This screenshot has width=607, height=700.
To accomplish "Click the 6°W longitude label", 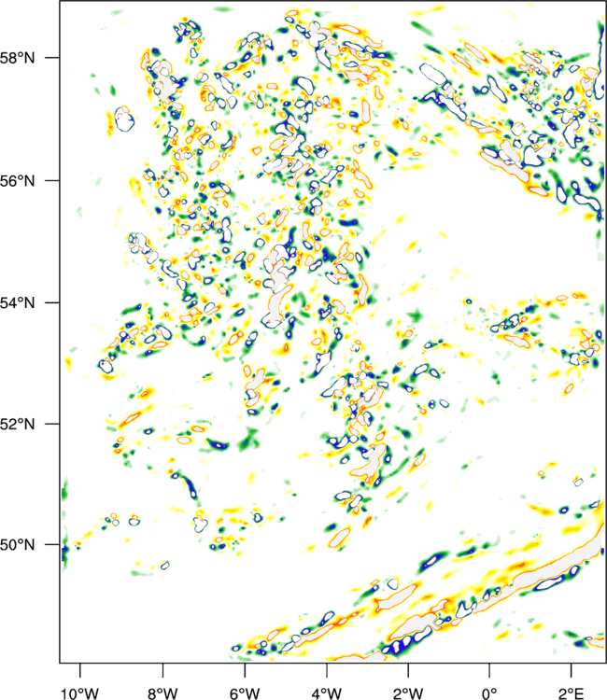I will point(245,693).
